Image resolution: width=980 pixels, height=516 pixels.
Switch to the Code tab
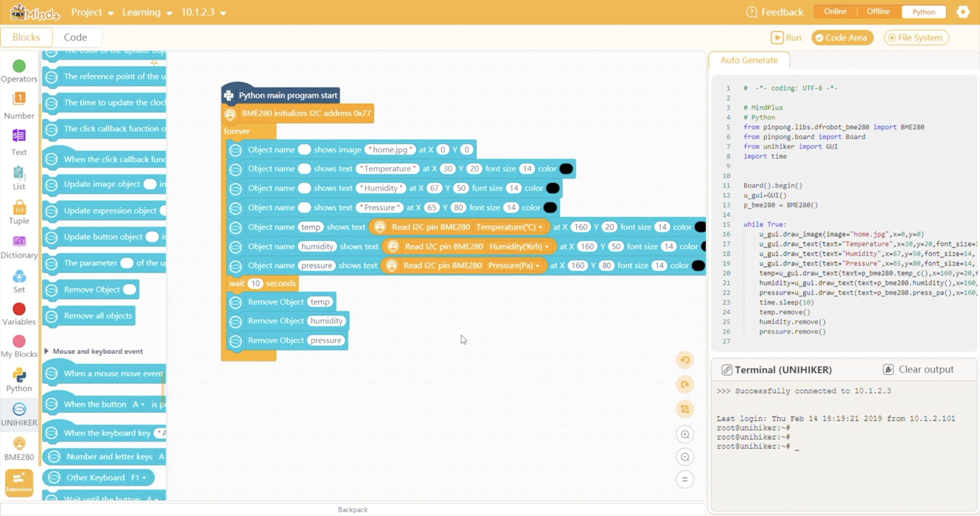75,37
